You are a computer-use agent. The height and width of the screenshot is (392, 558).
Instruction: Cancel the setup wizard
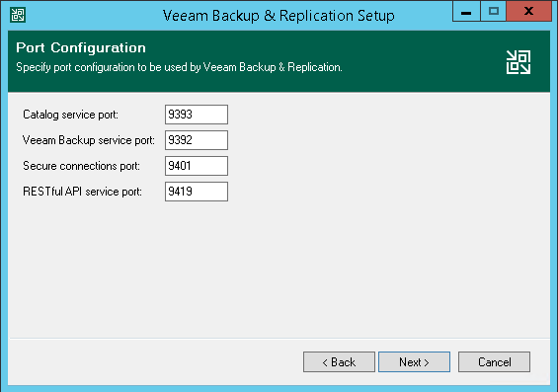495,362
